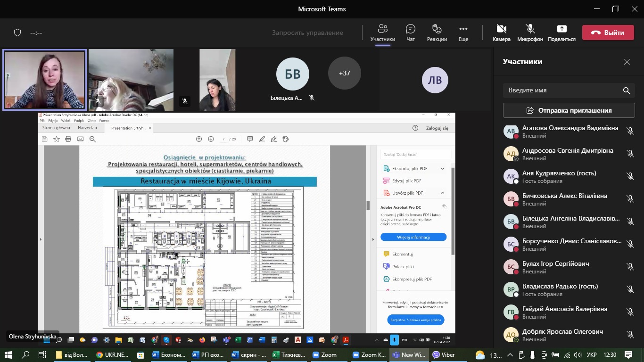Toggle the Камера camera on
The width and height of the screenshot is (644, 362).
coord(502,33)
